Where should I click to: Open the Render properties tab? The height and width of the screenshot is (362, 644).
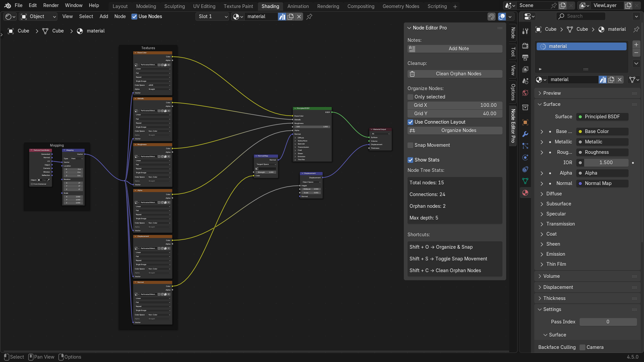coord(525,46)
